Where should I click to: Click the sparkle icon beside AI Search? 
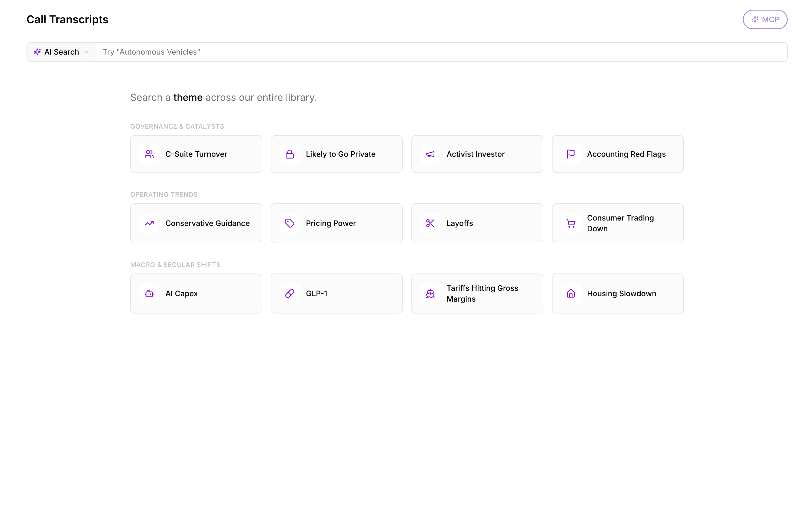37,52
